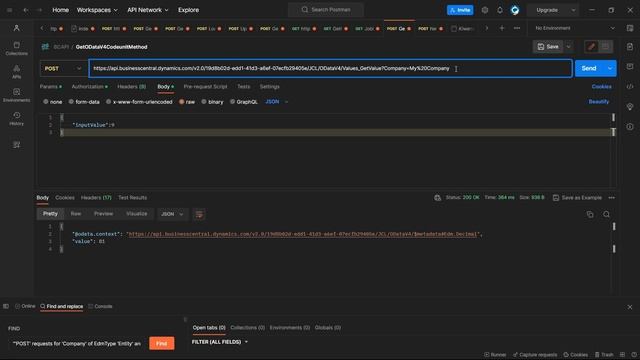Open the environment quick look icon
640x360 pixels.
tap(630, 28)
